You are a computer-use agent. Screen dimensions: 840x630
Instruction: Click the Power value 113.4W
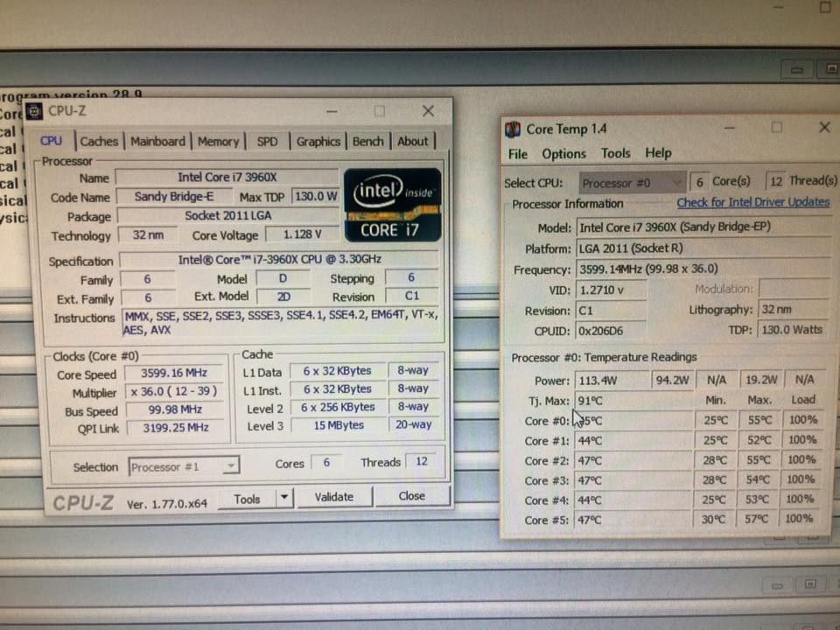coord(612,381)
